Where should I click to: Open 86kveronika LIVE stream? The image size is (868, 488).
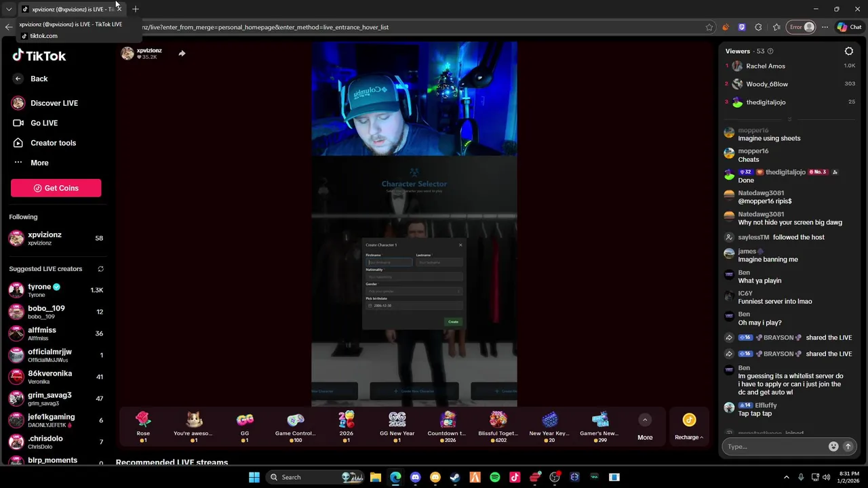click(56, 377)
